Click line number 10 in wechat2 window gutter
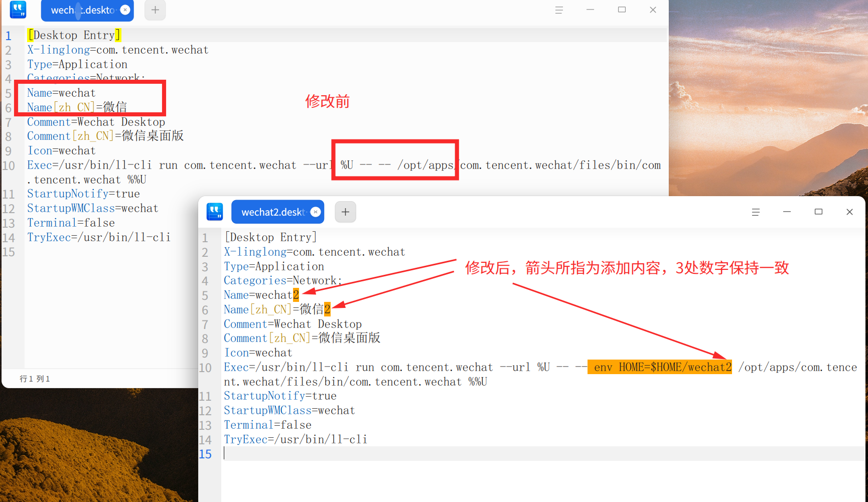 coord(206,368)
